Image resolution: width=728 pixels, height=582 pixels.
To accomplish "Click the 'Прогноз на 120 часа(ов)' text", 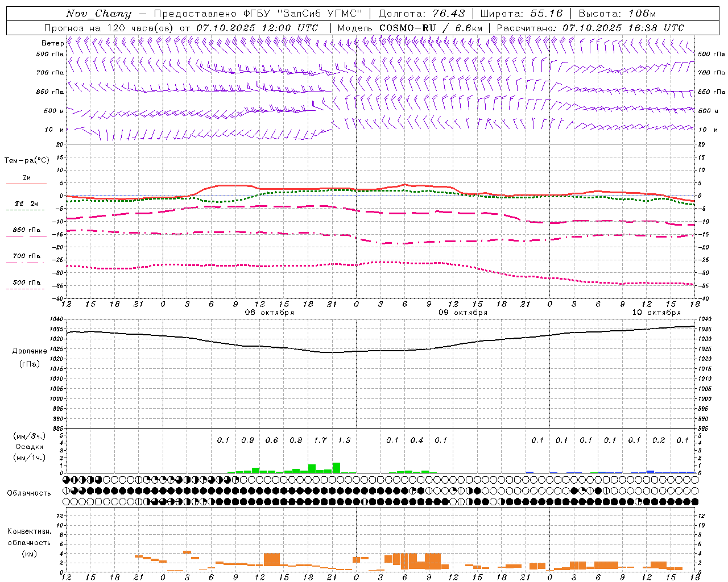I will click(109, 28).
